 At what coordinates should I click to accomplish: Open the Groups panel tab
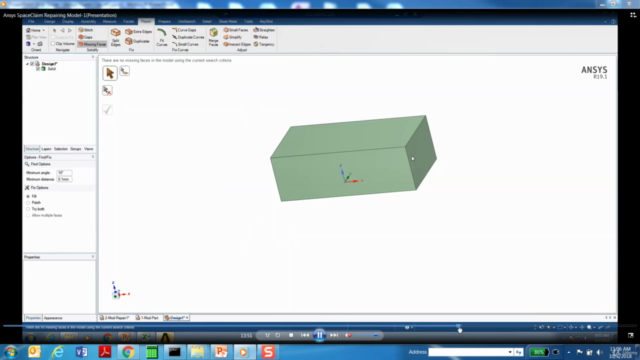pyautogui.click(x=76, y=149)
